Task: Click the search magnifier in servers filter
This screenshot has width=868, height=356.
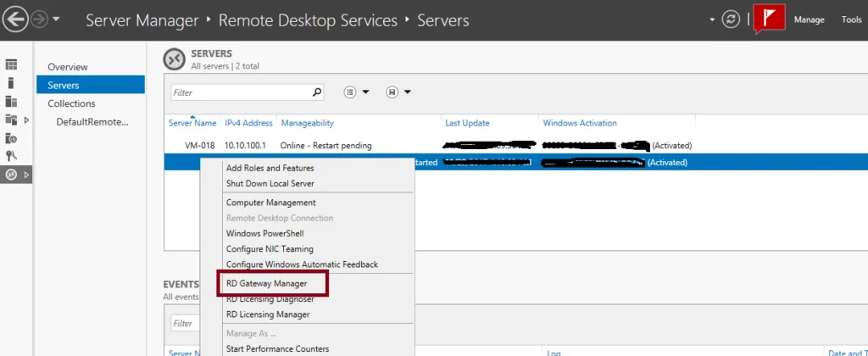Action: (317, 92)
